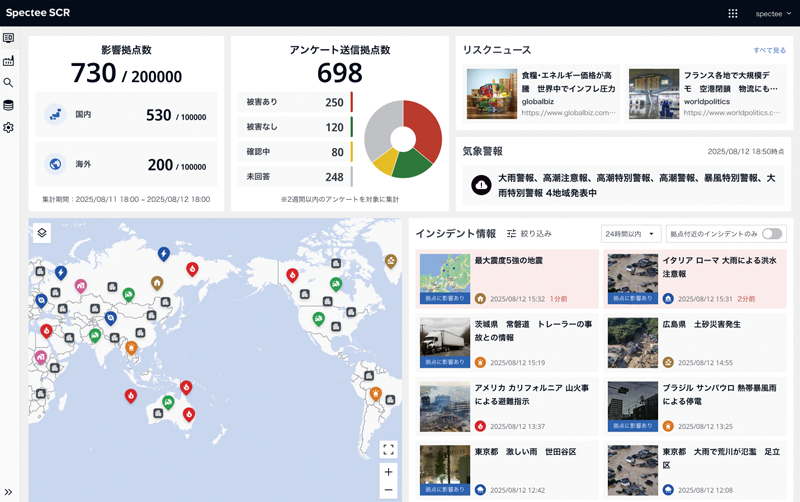Click the weather warning alert icon

point(481,185)
